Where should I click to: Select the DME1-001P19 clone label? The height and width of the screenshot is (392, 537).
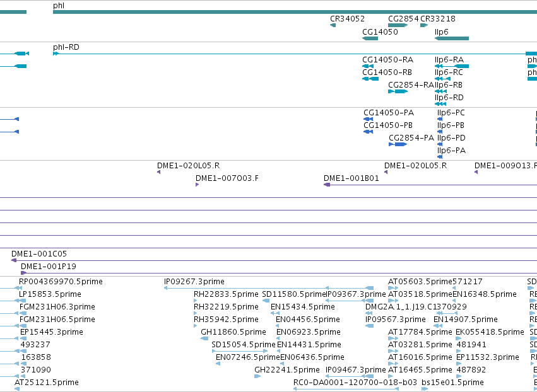point(49,267)
